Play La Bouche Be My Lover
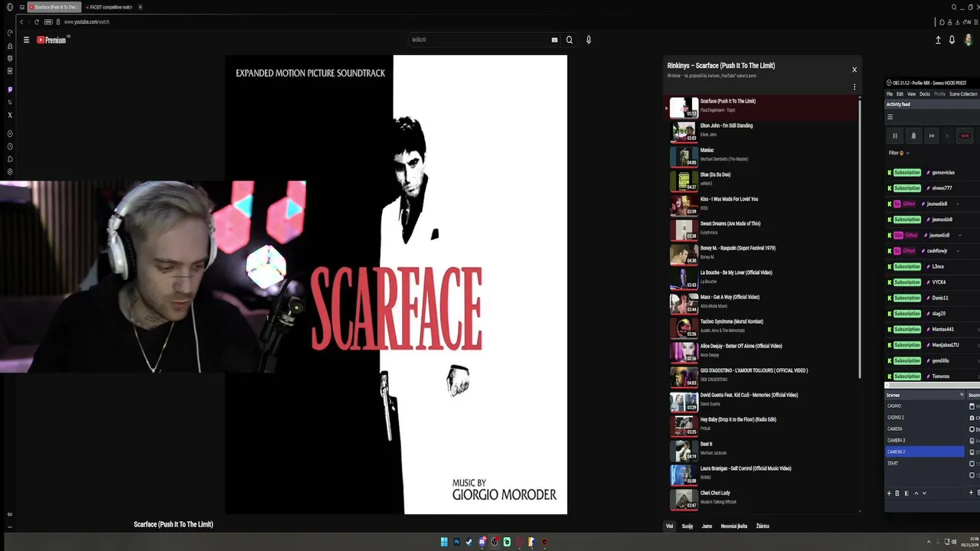The image size is (980, 551). click(763, 279)
